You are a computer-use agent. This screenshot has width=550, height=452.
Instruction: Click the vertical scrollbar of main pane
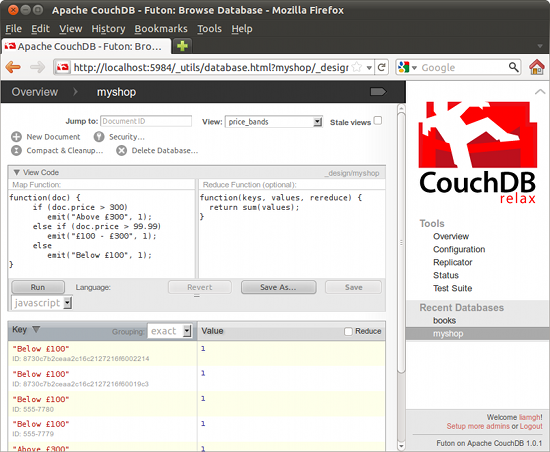[x=402, y=242]
